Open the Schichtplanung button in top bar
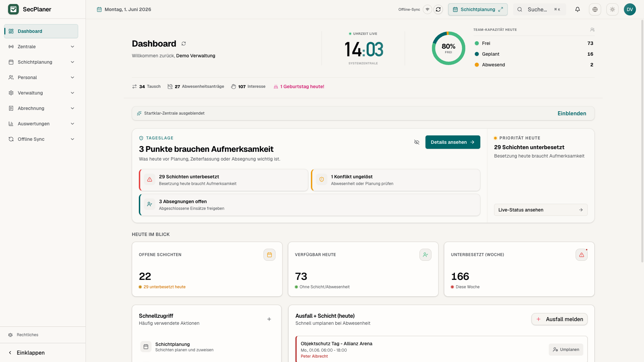The width and height of the screenshot is (644, 362). [478, 9]
